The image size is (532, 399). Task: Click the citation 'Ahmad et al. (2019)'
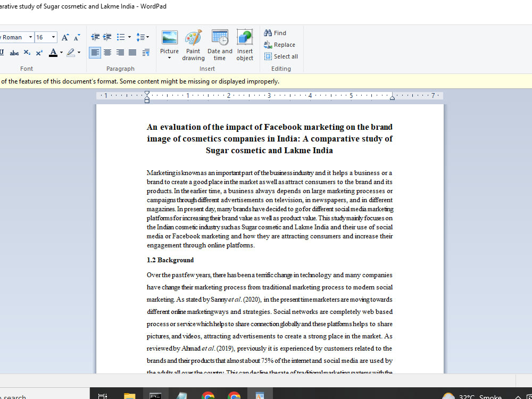(x=209, y=348)
